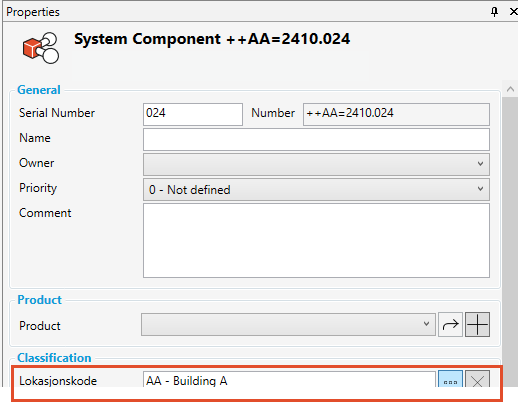Focus the Name text field
The height and width of the screenshot is (402, 518).
[316, 139]
